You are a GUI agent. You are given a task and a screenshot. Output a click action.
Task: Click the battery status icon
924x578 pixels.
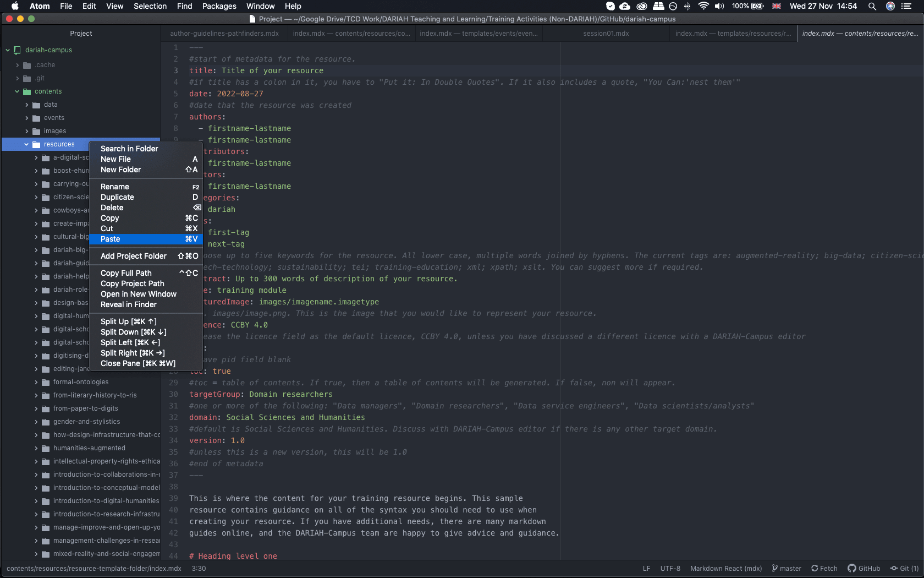(x=757, y=7)
